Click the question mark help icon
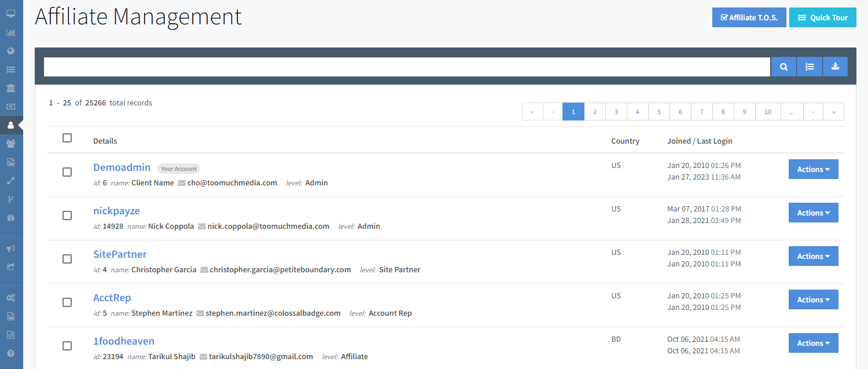The image size is (868, 369). 10,353
